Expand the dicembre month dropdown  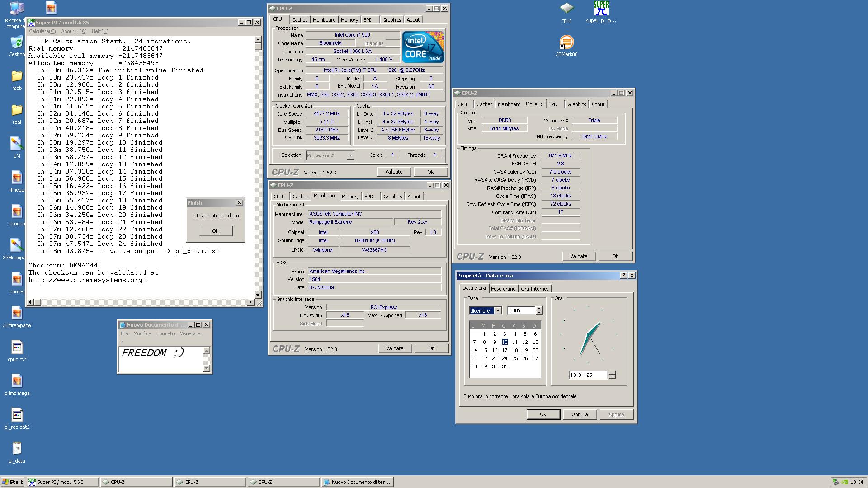click(498, 311)
